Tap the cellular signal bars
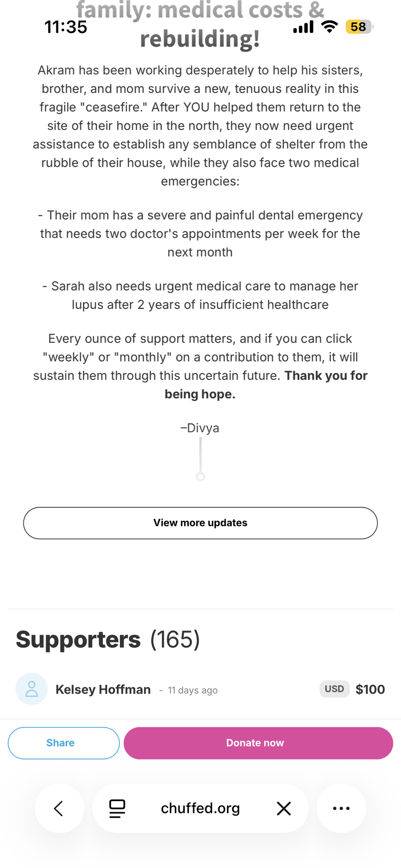This screenshot has width=401, height=868. click(303, 27)
